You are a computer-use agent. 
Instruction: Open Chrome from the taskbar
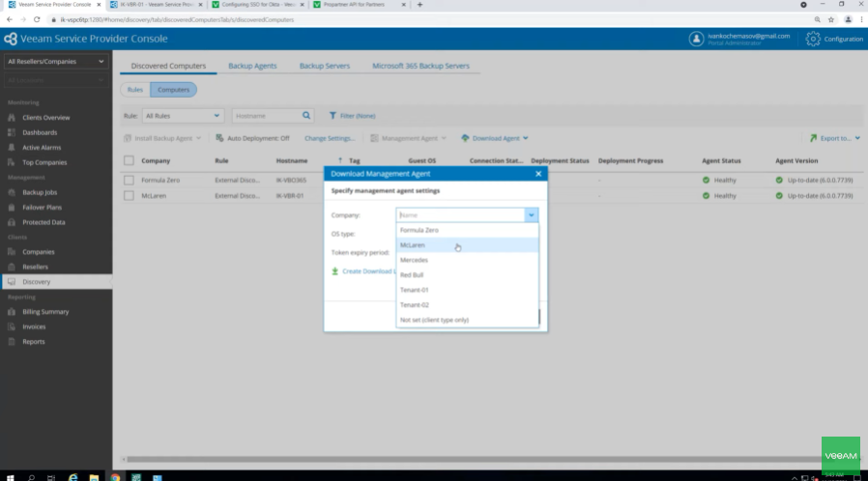(115, 477)
